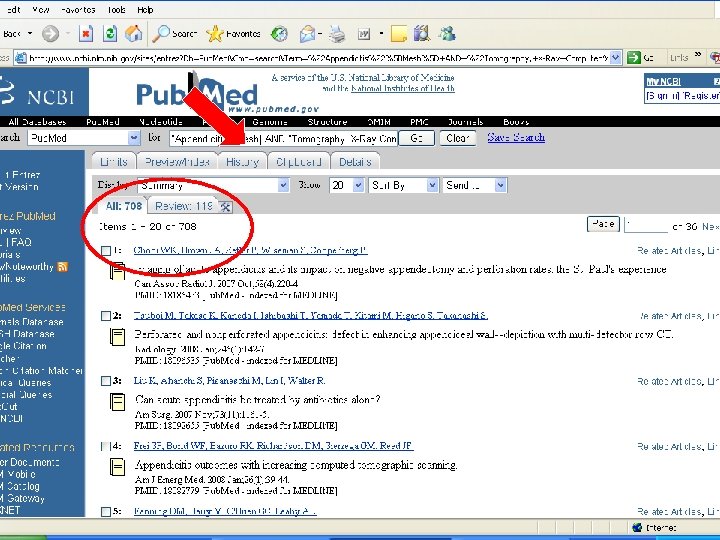720x540 pixels.
Task: Open Genome in the black database bar
Action: [x=270, y=122]
